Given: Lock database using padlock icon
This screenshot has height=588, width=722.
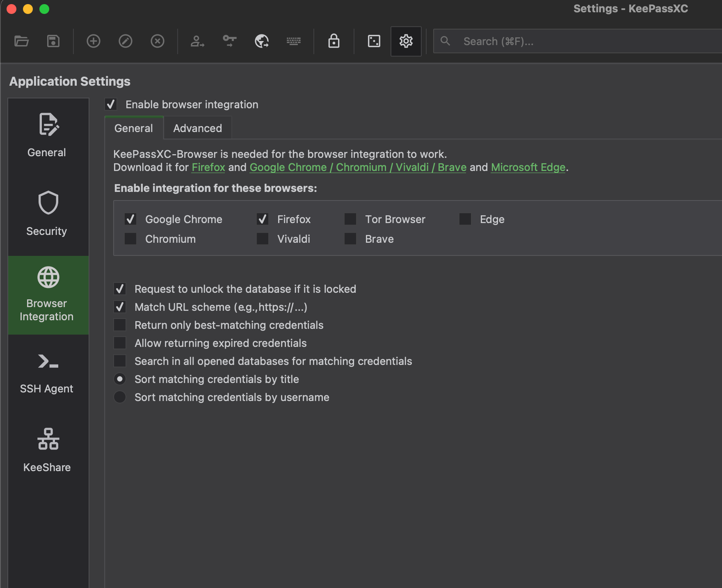Looking at the screenshot, I should coord(334,41).
